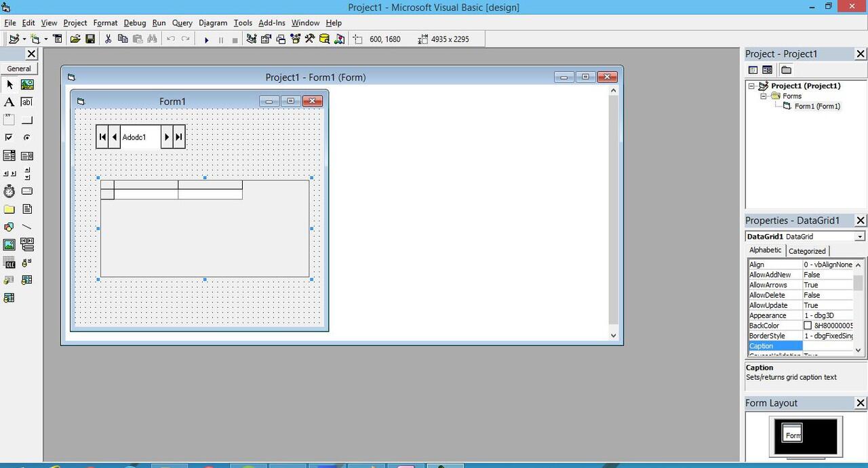Click the Form Layout Window toolbar icon
868x468 pixels.
pos(281,39)
